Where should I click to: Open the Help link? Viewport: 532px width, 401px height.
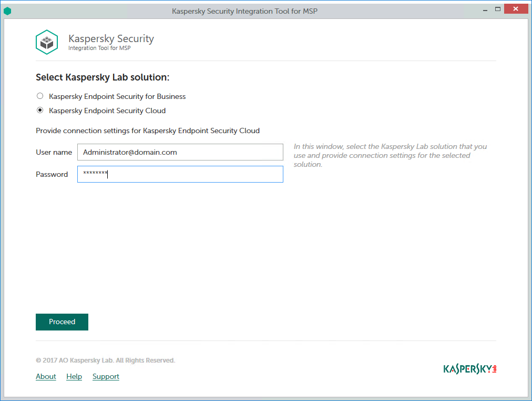(x=74, y=376)
